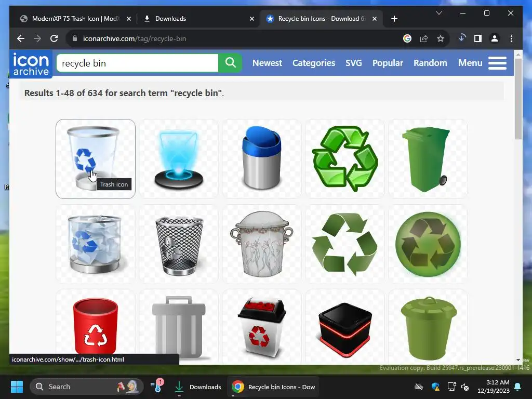Click the address bar URL
The height and width of the screenshot is (399, 532).
135,38
